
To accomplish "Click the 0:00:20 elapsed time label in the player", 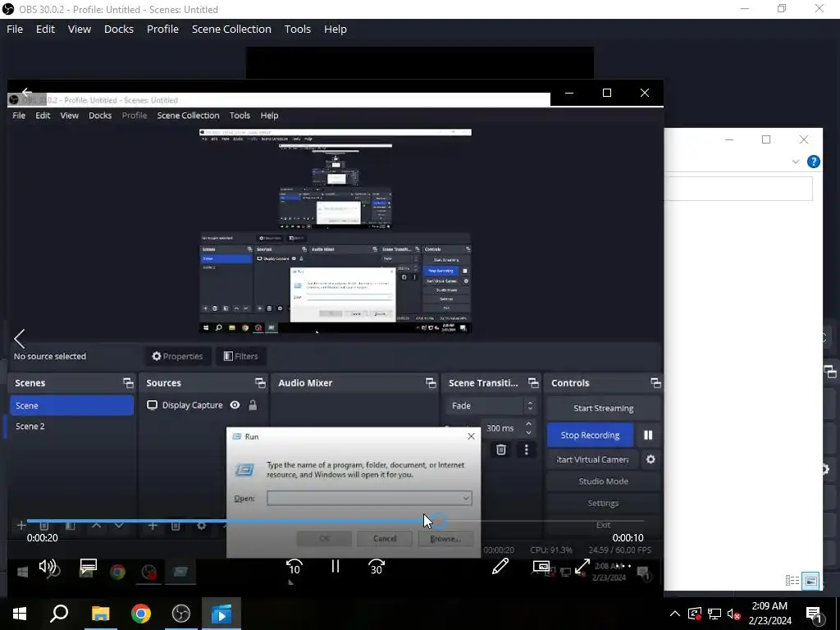I will [43, 538].
